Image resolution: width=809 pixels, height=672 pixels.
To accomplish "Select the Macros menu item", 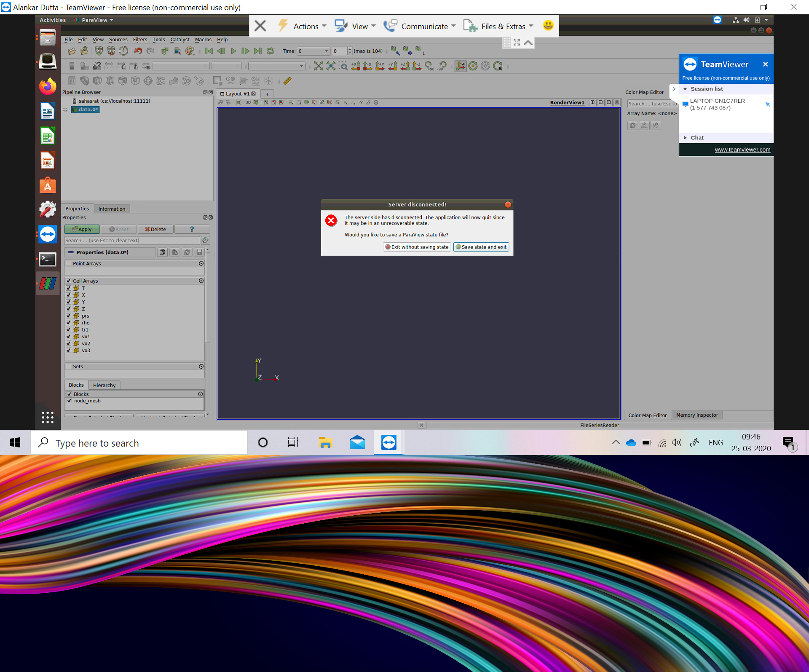I will [204, 40].
